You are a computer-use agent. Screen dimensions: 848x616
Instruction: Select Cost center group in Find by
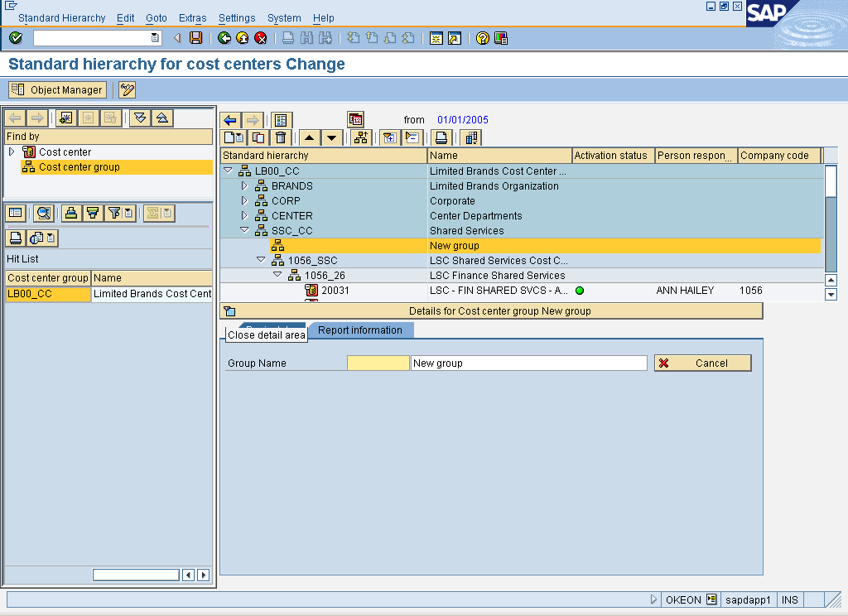tap(79, 167)
